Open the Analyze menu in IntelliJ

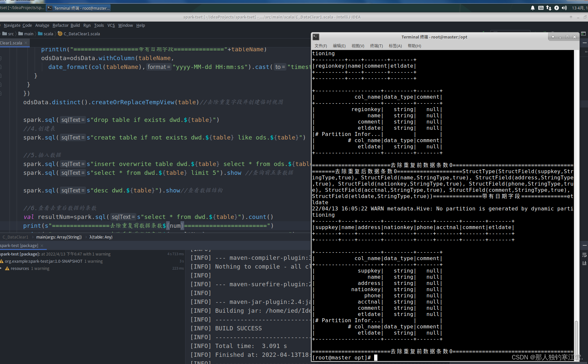click(42, 25)
